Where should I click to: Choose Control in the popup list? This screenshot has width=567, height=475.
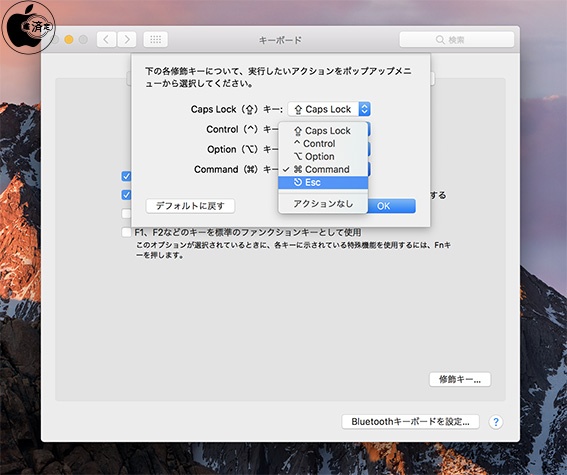323,144
